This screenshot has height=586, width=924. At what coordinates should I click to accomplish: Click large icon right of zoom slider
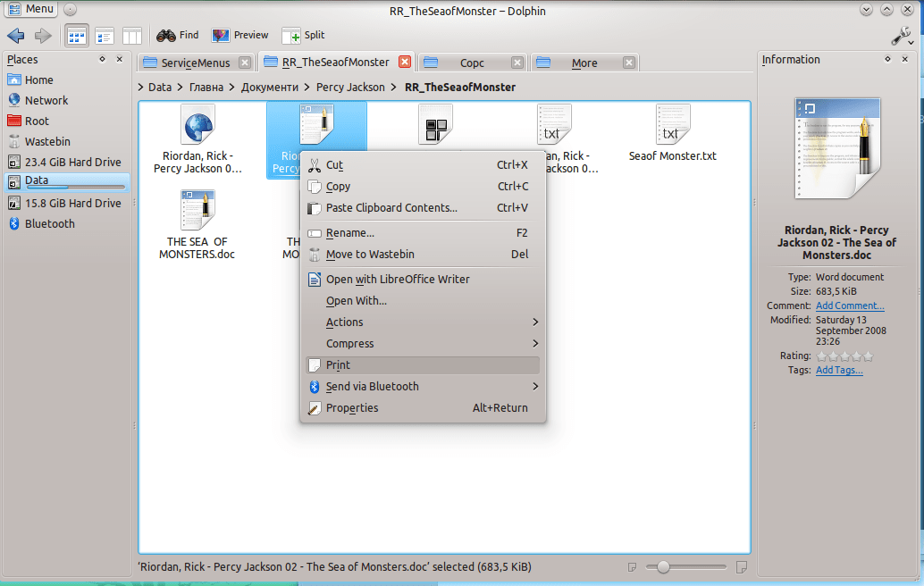(x=742, y=567)
